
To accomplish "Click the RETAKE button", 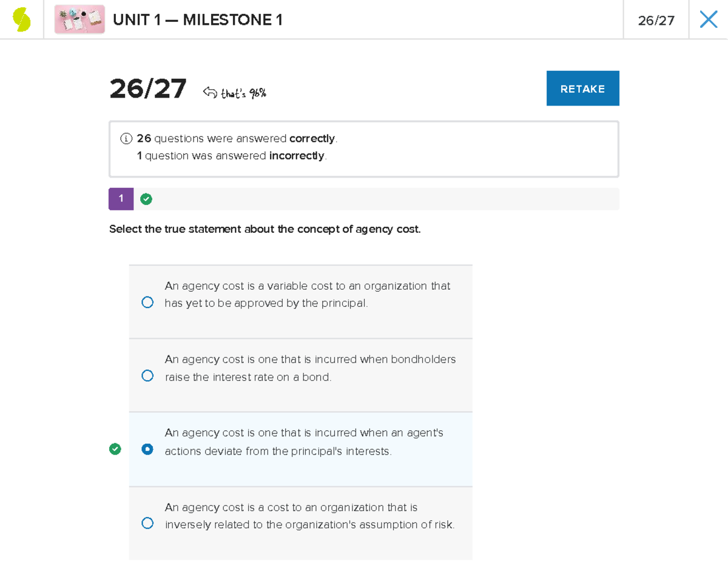I will pyautogui.click(x=582, y=89).
